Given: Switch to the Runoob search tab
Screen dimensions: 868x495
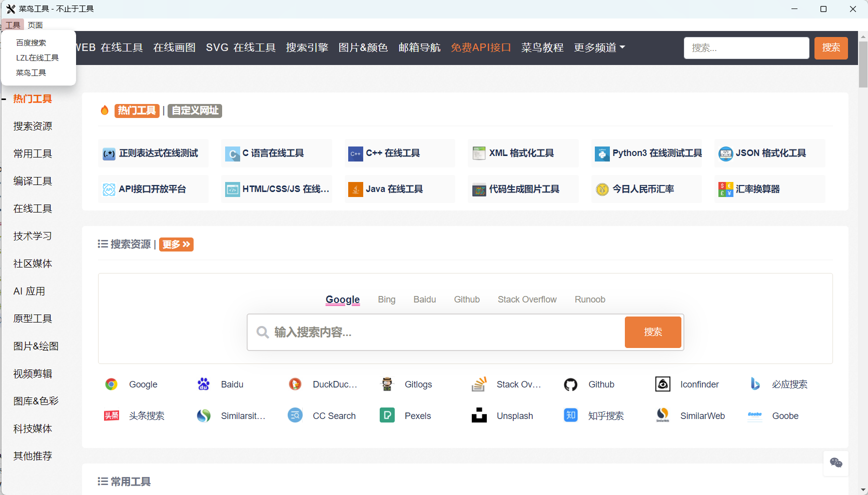Looking at the screenshot, I should (x=590, y=299).
